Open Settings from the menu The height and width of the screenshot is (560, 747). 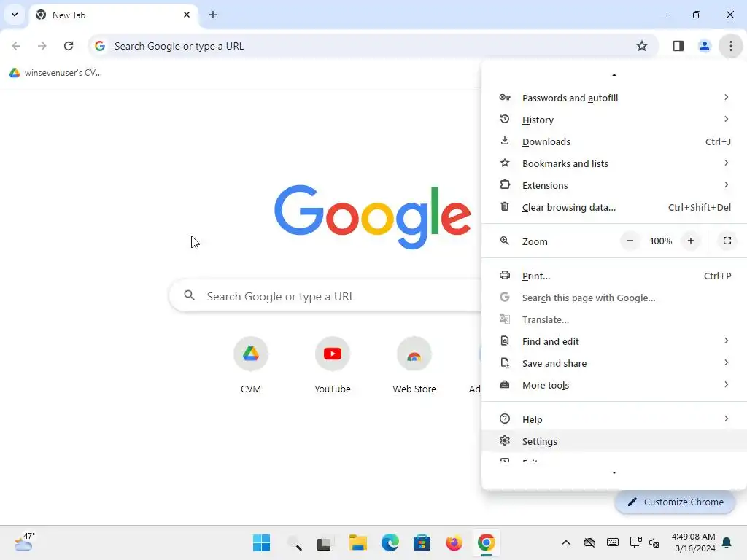coord(614,441)
